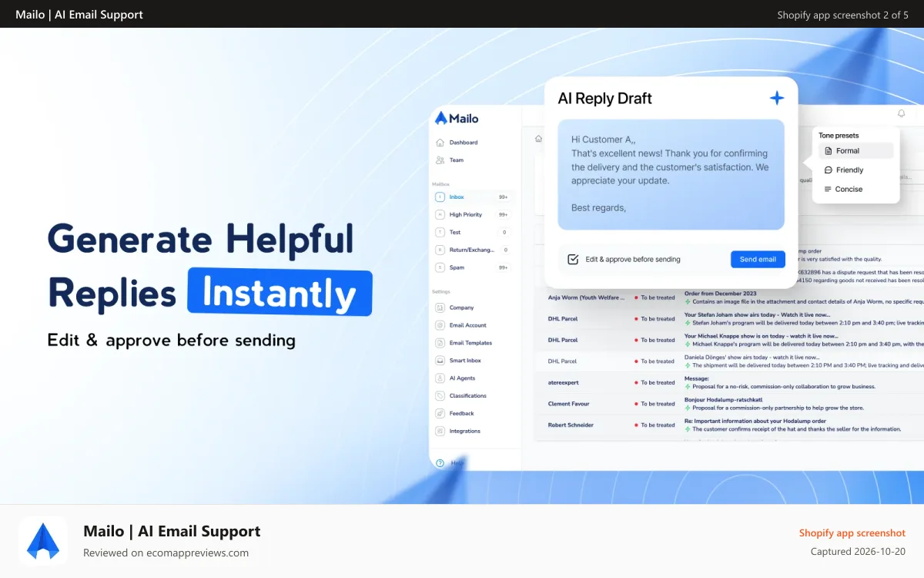Screen dimensions: 924x578
Task: Click 'Captured 2026-10-20' text
Action: [859, 552]
